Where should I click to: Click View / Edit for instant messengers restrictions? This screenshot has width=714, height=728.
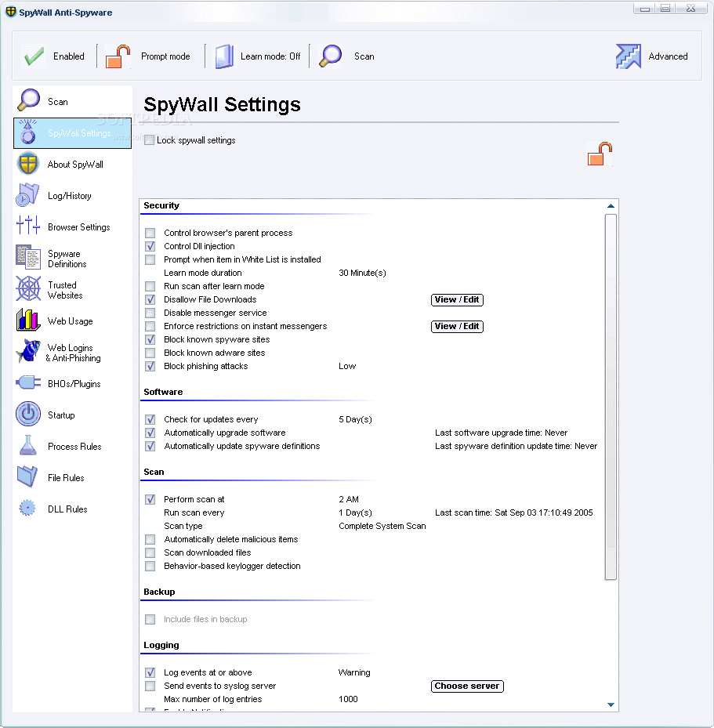click(457, 327)
